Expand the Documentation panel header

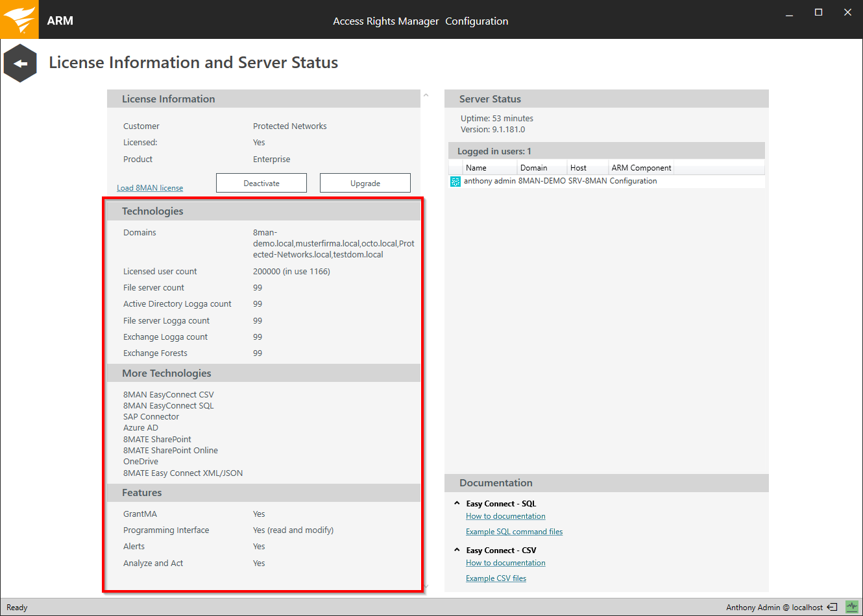[x=496, y=482]
